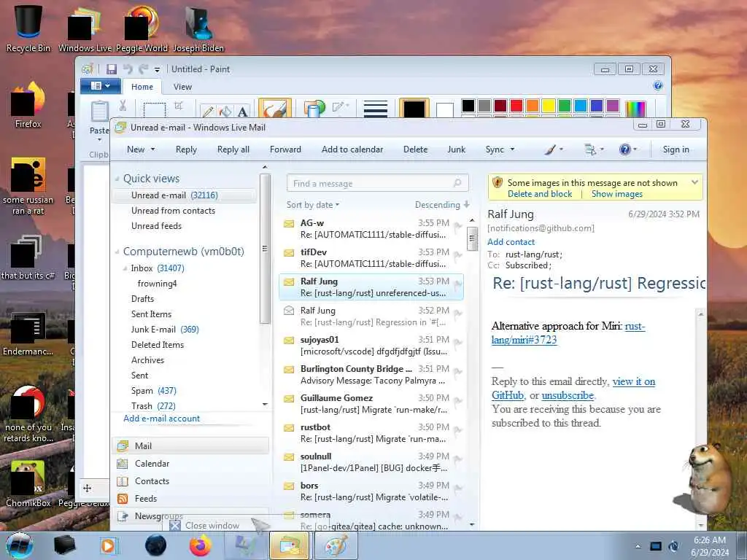The image size is (747, 560).
Task: Click the Cut scissors icon in Paint
Action: coord(123,106)
